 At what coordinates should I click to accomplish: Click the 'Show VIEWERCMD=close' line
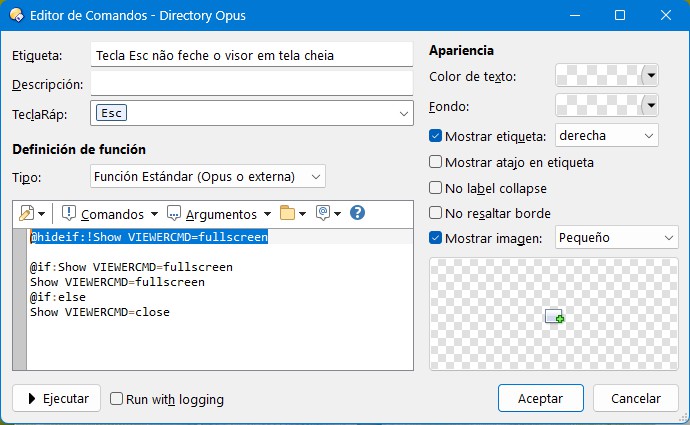(x=100, y=312)
